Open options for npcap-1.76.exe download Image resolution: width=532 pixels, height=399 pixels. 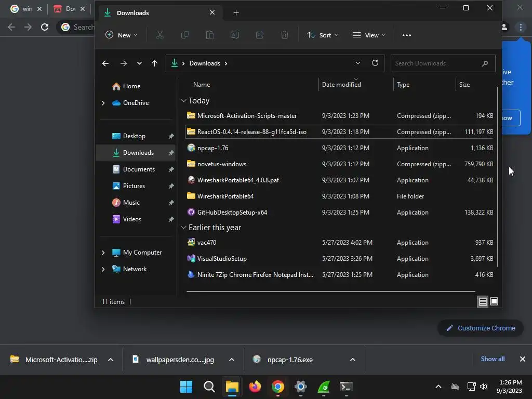point(353,360)
